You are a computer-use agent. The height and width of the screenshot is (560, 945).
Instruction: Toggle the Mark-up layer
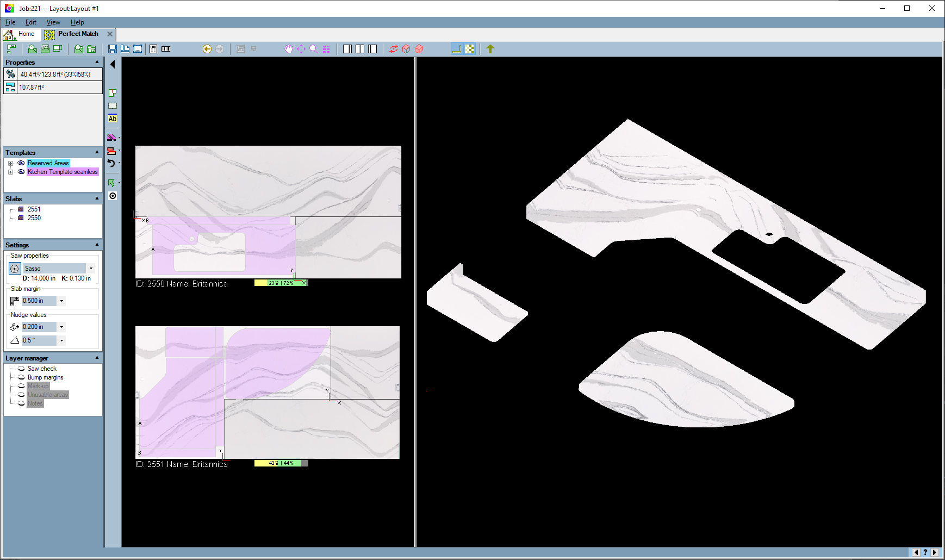[21, 386]
